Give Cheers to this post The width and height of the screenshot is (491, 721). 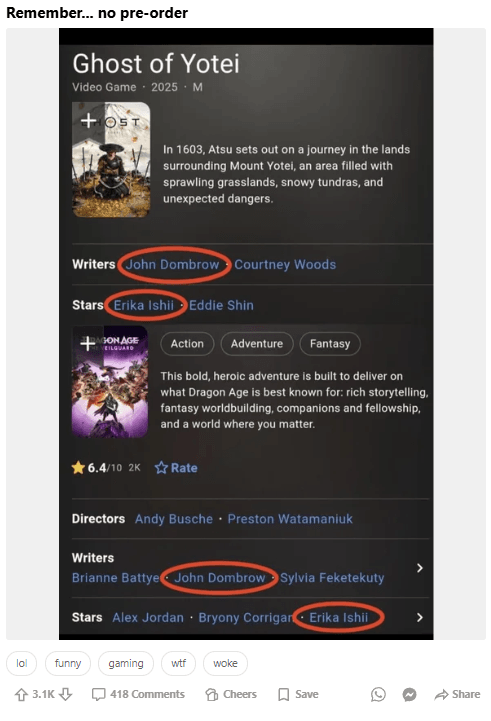pyautogui.click(x=231, y=694)
